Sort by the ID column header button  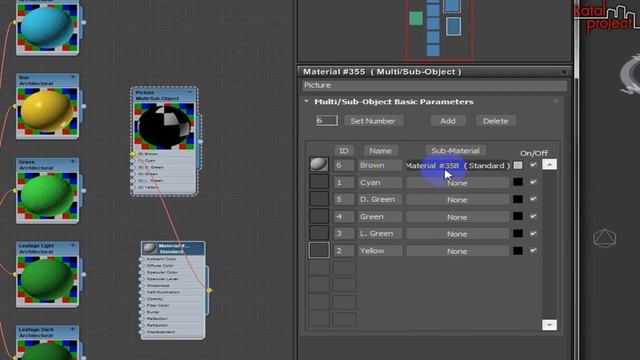344,151
